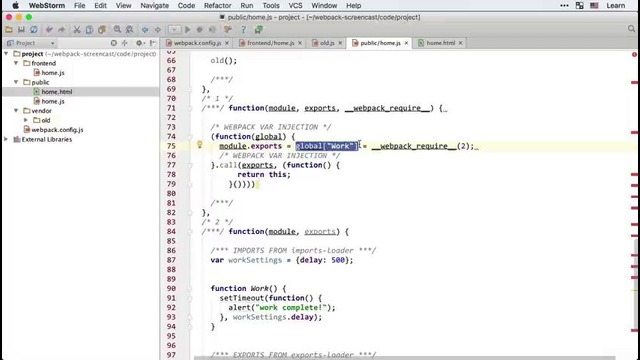Click the Find magnifier icon in toolbar
This screenshot has width=640, height=360.
coord(117,29)
